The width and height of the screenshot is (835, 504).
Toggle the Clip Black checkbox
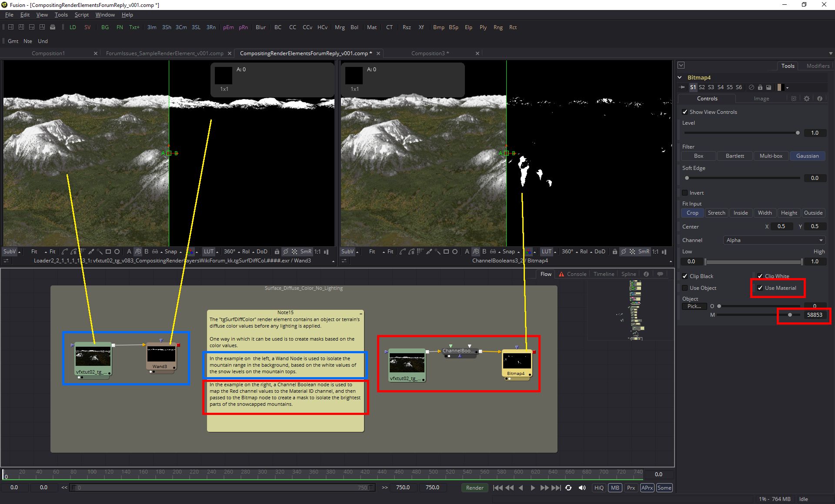pos(685,276)
